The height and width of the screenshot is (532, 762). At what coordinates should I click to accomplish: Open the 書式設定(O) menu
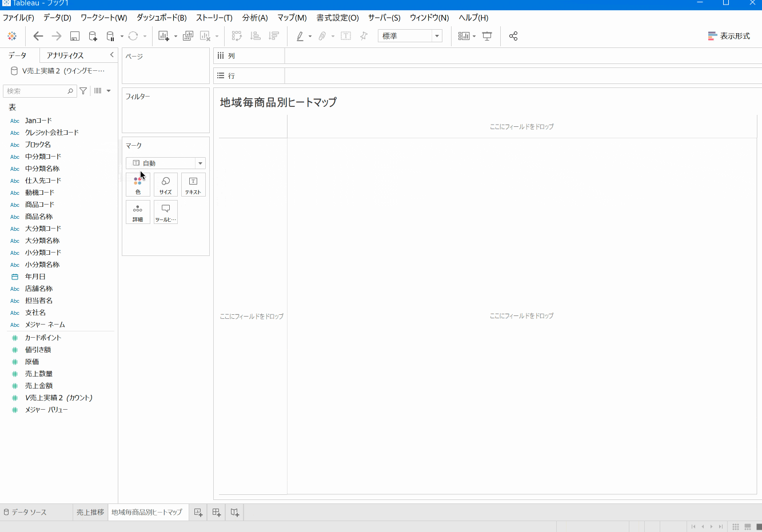[338, 18]
